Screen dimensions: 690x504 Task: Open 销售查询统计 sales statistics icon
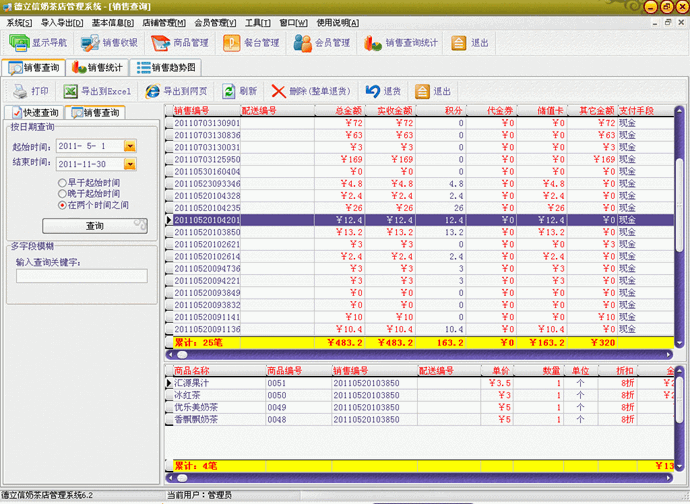point(373,43)
